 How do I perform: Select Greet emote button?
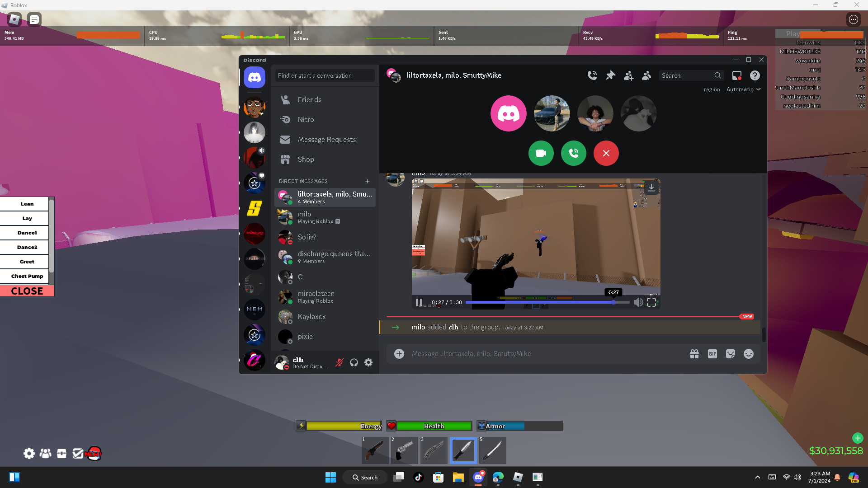tap(24, 262)
